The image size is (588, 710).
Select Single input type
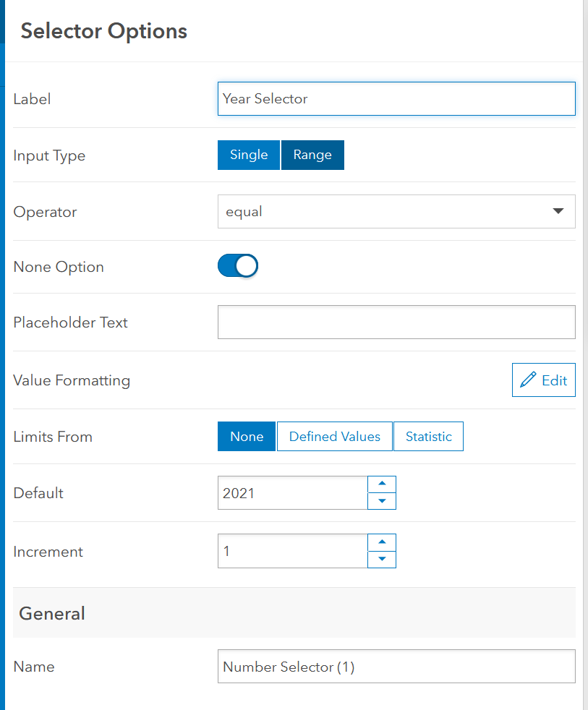click(249, 155)
